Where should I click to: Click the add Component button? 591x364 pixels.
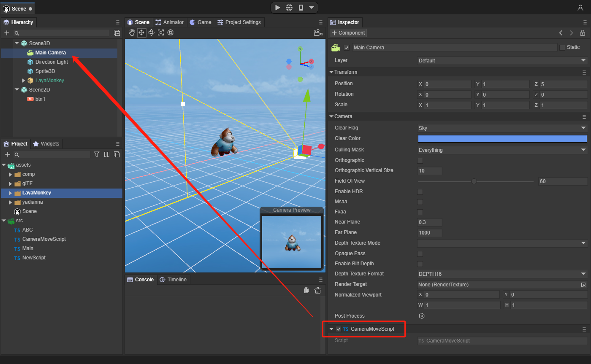(x=348, y=33)
